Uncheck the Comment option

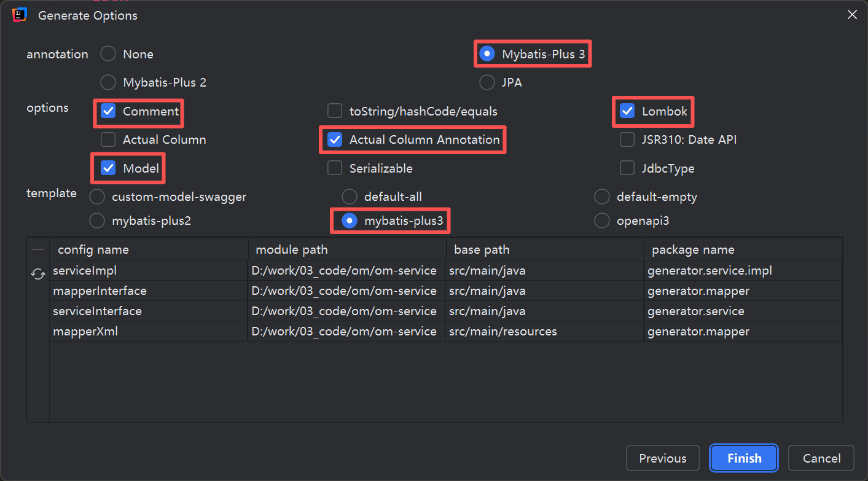tap(108, 111)
